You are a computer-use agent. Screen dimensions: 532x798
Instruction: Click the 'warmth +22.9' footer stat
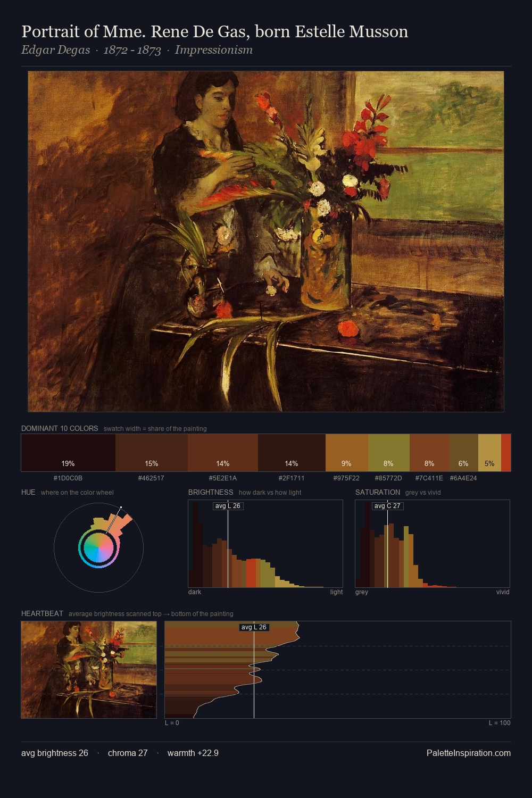pyautogui.click(x=193, y=753)
